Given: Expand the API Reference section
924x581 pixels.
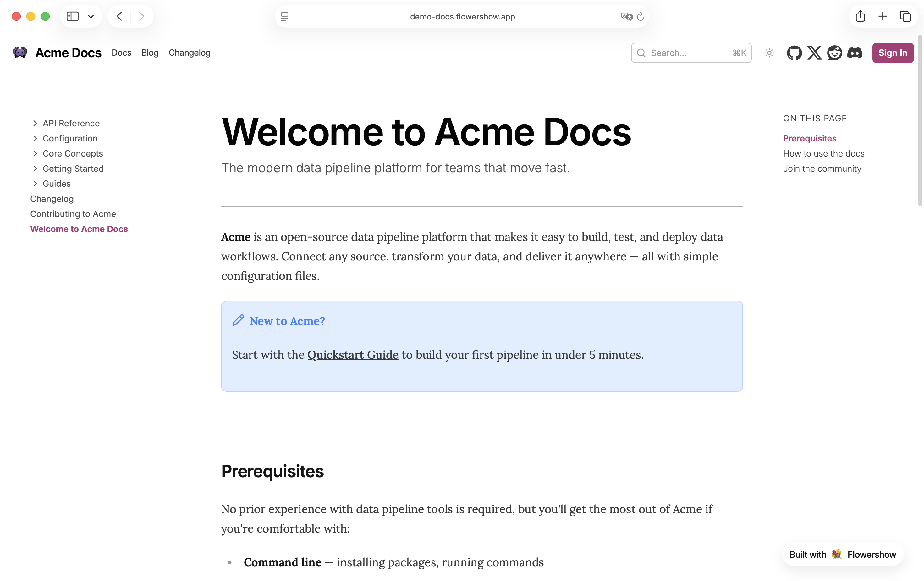Looking at the screenshot, I should click(35, 123).
